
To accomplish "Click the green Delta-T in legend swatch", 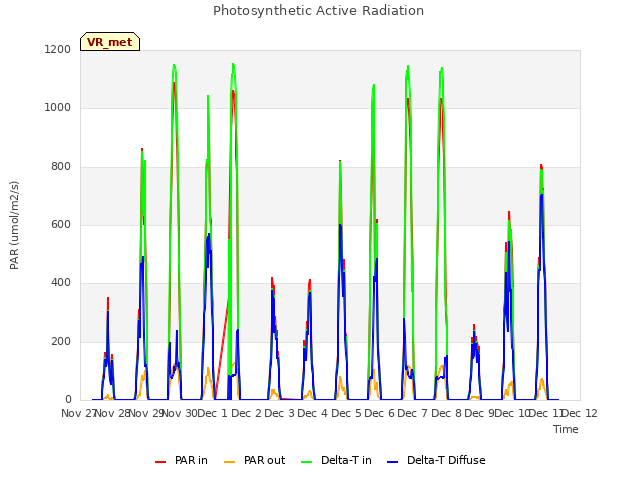I will [x=307, y=462].
